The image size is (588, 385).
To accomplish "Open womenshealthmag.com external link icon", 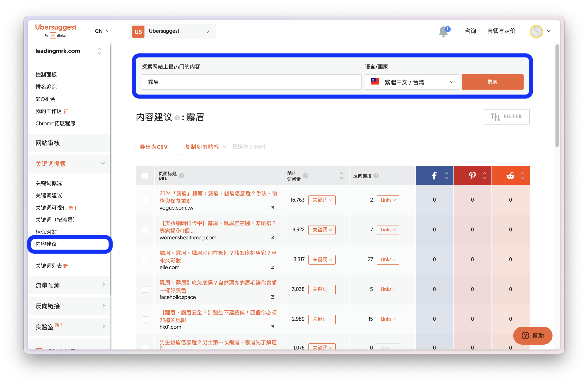I will point(272,237).
